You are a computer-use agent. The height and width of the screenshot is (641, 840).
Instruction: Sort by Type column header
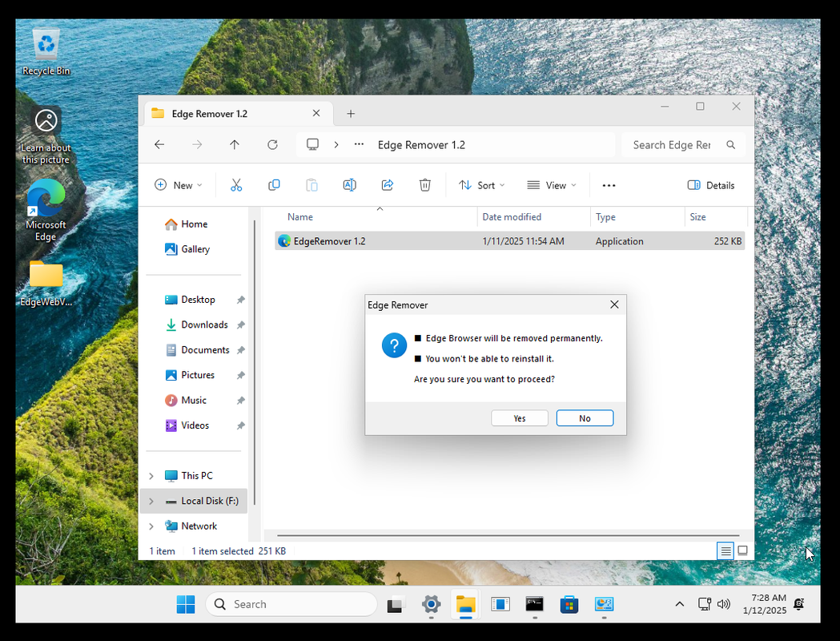[605, 217]
